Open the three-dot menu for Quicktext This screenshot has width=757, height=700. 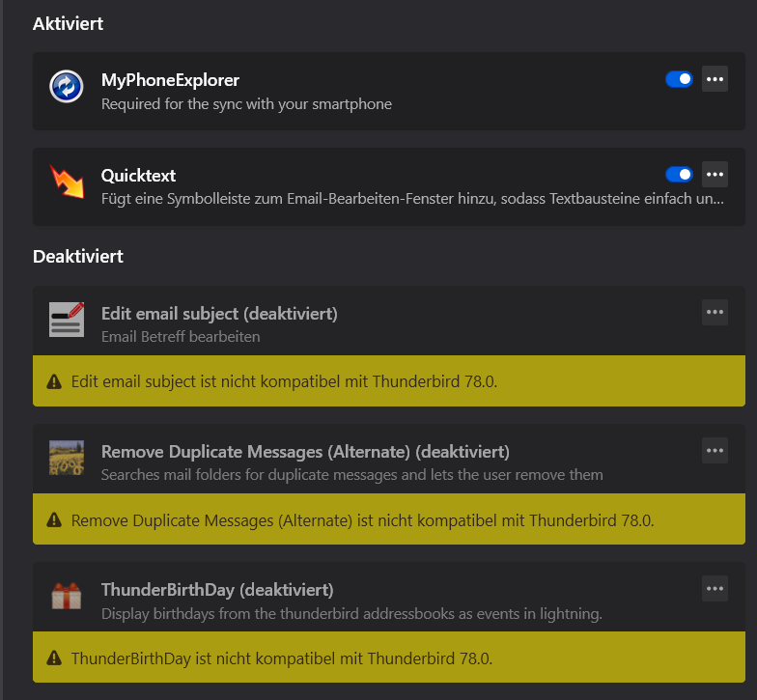715,174
